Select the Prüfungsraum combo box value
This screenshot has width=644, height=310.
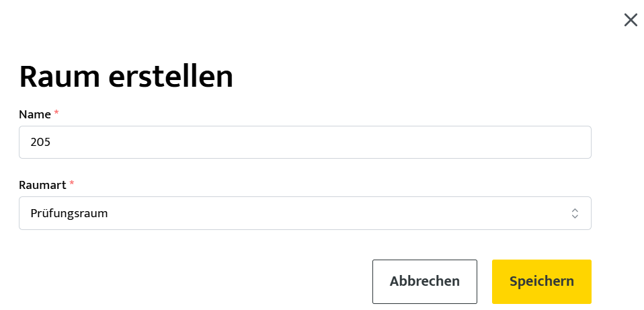click(x=305, y=213)
